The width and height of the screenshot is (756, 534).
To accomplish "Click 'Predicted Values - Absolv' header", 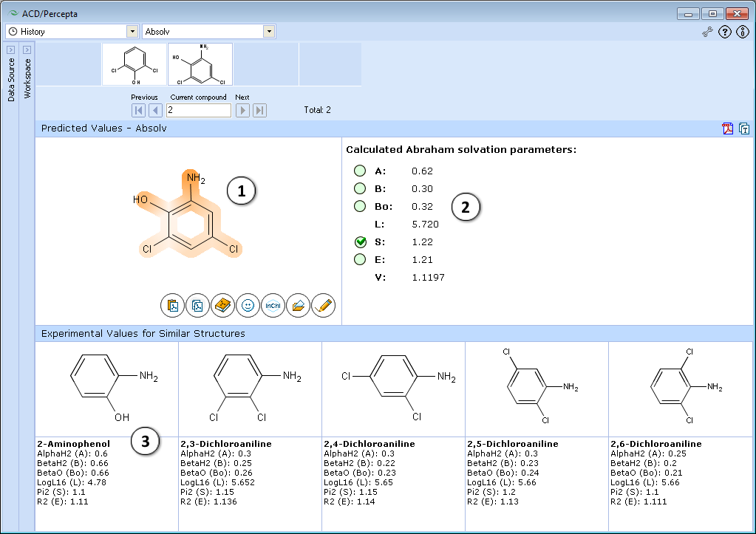I will 104,129.
